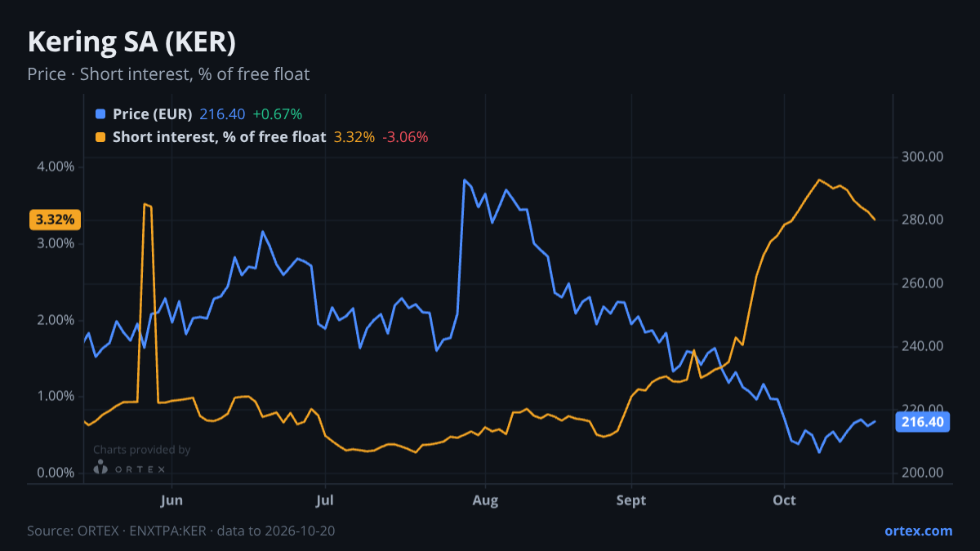Click the 3.32% short interest legend value
Screen dimensions: 980x551
tap(354, 137)
